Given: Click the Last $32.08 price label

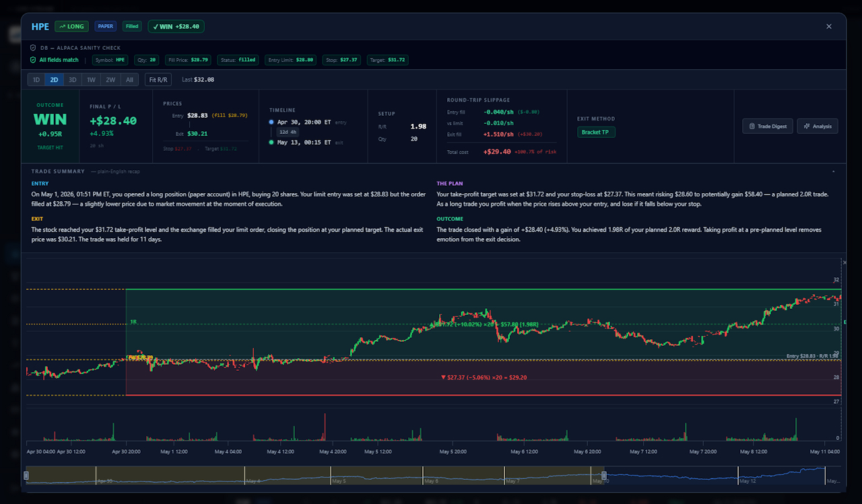Looking at the screenshot, I should point(198,79).
